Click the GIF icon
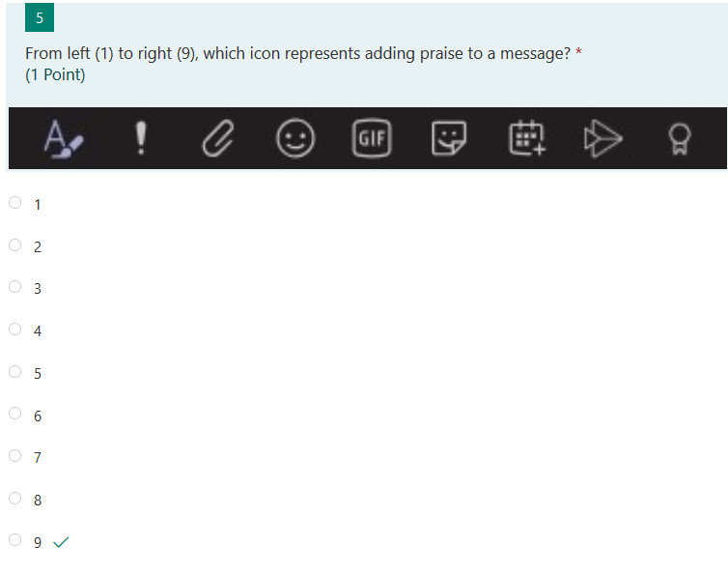Screen dimensions: 728x574 click(x=372, y=138)
